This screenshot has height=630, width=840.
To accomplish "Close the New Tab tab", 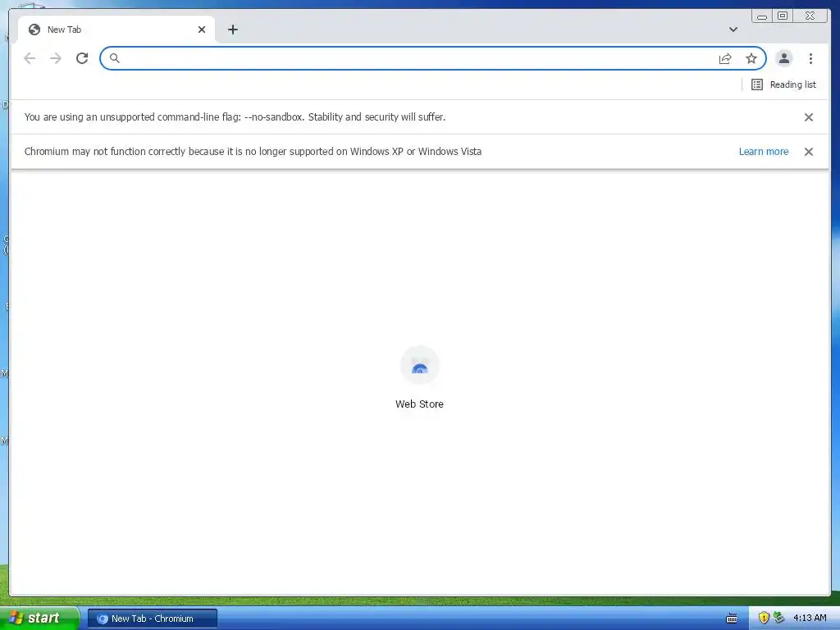I will [x=202, y=30].
